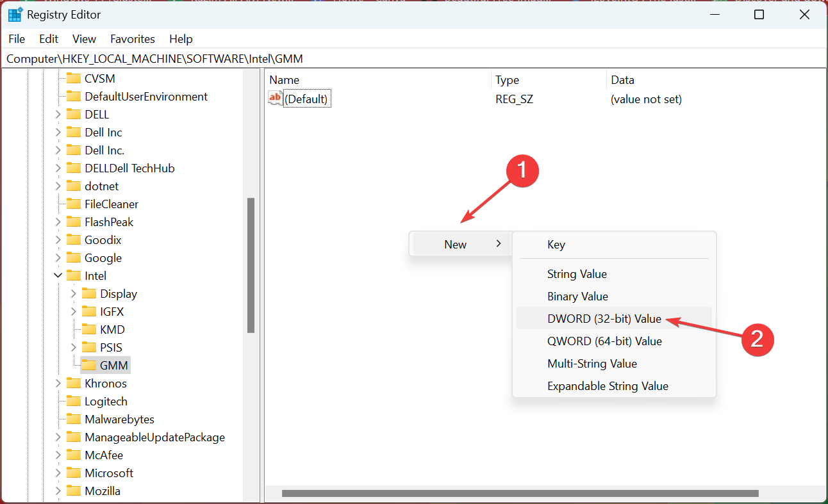Expand the Khronos key

(58, 384)
